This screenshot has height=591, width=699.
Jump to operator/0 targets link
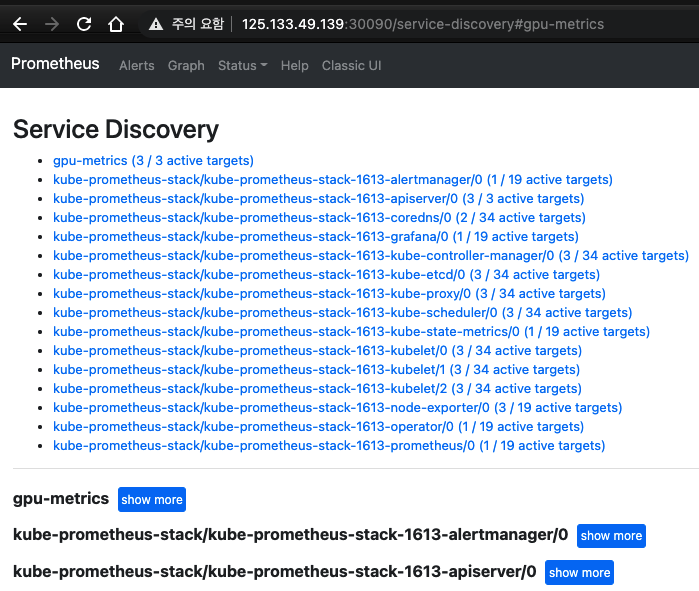point(318,427)
